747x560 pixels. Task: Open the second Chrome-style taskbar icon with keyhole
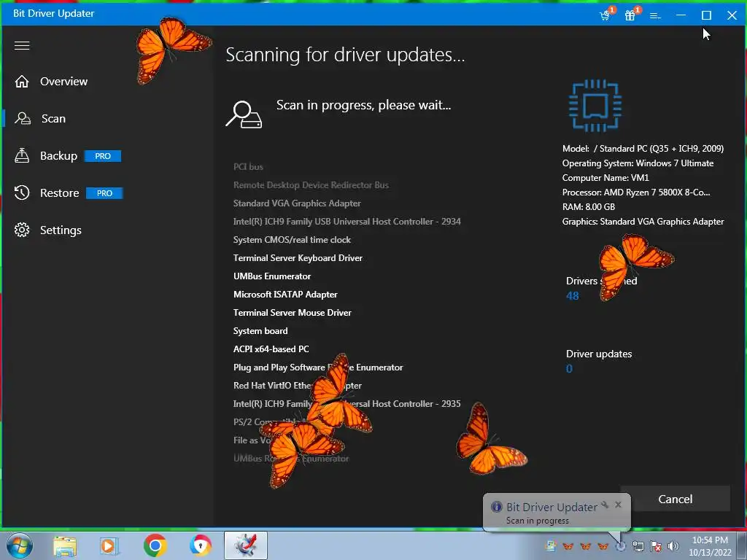point(200,545)
